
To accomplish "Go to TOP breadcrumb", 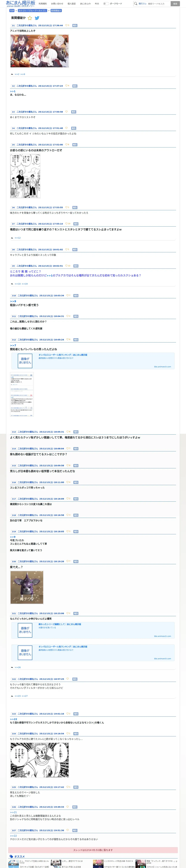I will tap(12, 10).
